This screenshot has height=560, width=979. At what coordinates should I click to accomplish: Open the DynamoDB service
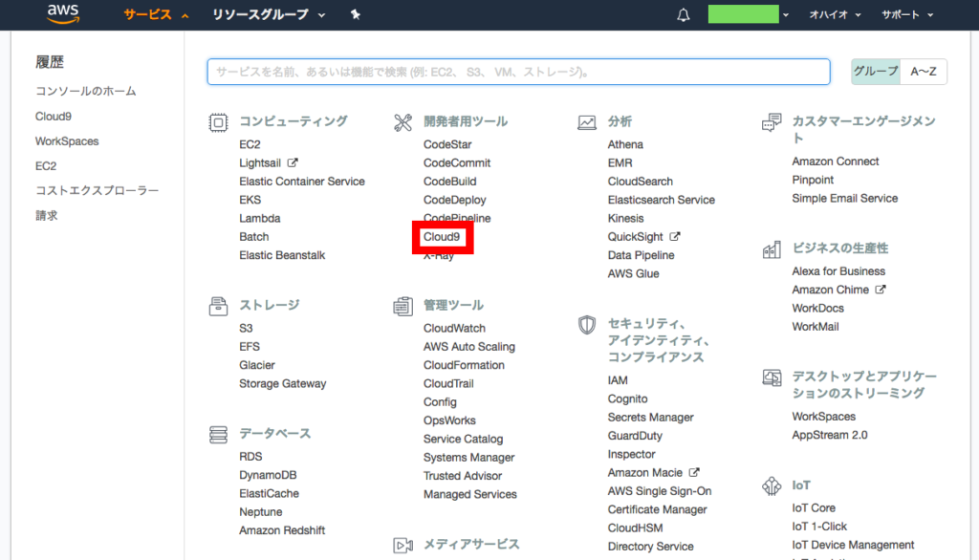tap(268, 475)
